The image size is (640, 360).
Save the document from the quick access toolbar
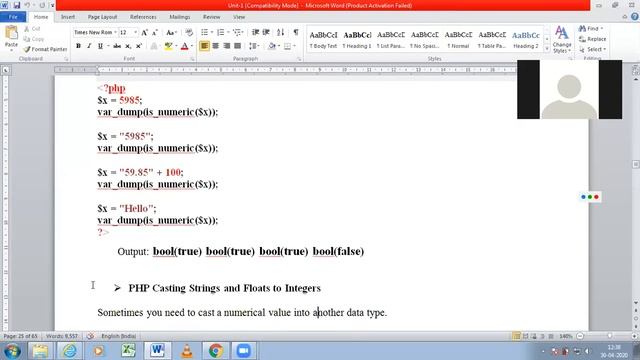click(x=17, y=5)
